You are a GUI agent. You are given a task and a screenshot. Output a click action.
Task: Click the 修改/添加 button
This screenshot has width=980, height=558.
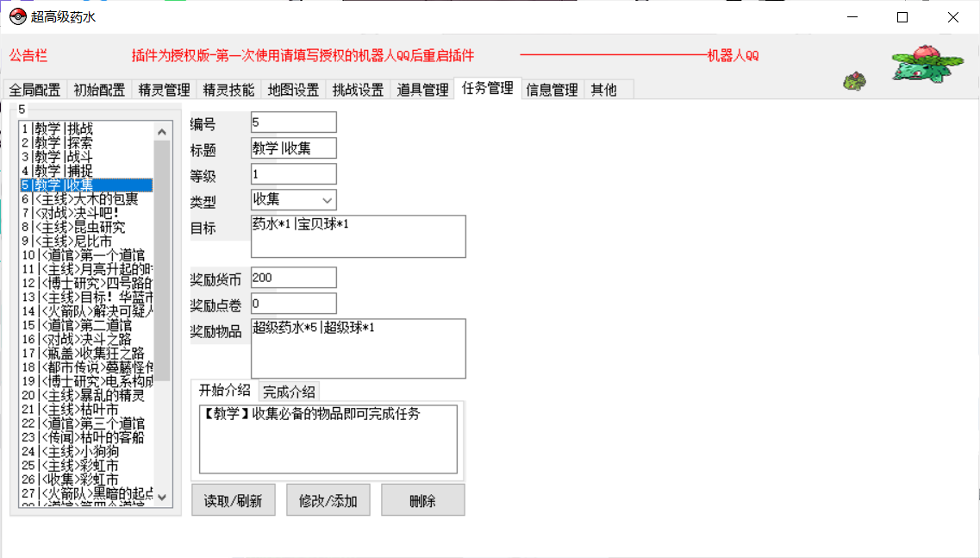(x=328, y=500)
